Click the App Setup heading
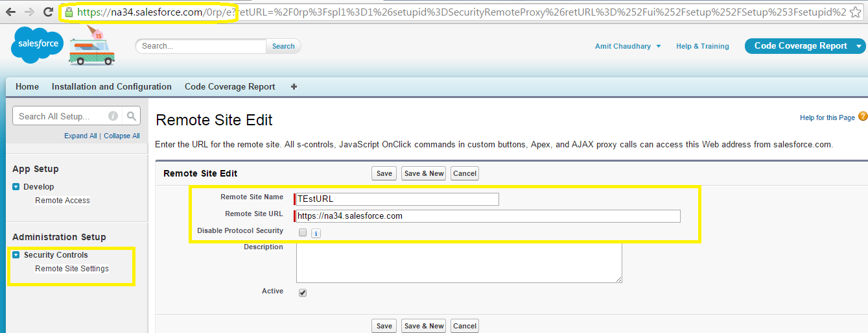 pos(36,169)
